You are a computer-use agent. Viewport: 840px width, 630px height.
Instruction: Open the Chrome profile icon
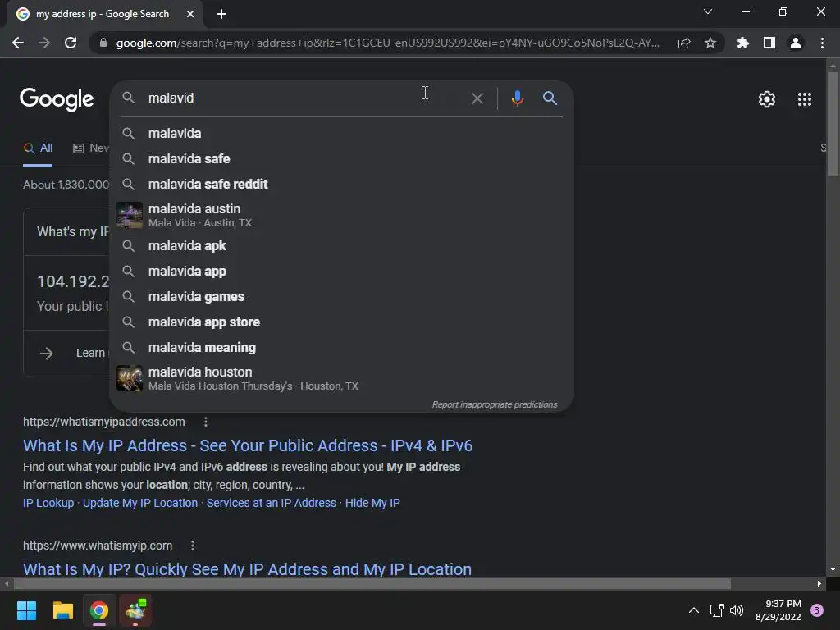tap(796, 43)
